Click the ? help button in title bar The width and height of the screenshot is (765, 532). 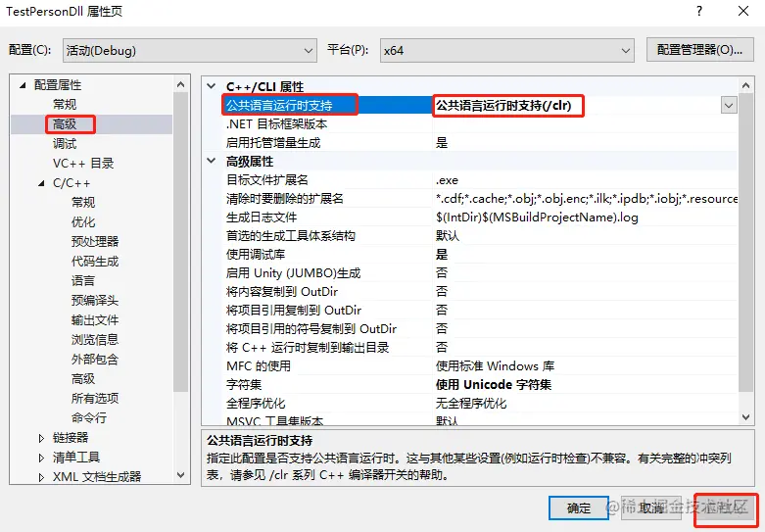tap(699, 11)
